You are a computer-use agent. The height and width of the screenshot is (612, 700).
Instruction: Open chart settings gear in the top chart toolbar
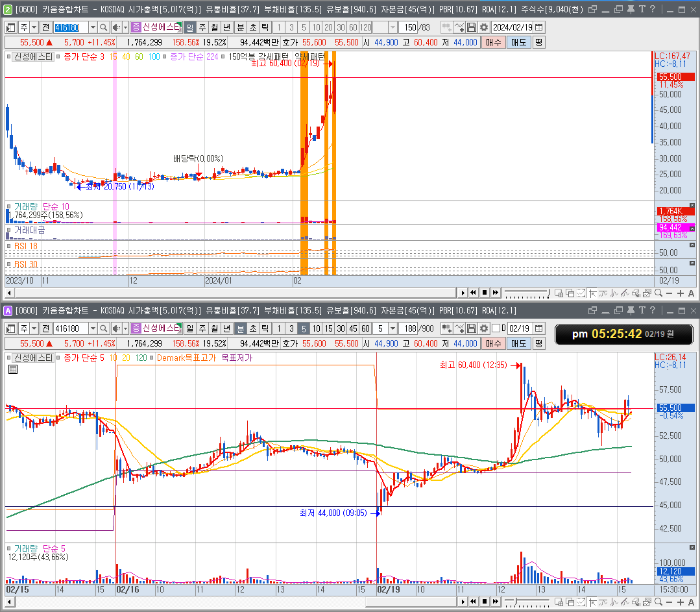[x=484, y=28]
